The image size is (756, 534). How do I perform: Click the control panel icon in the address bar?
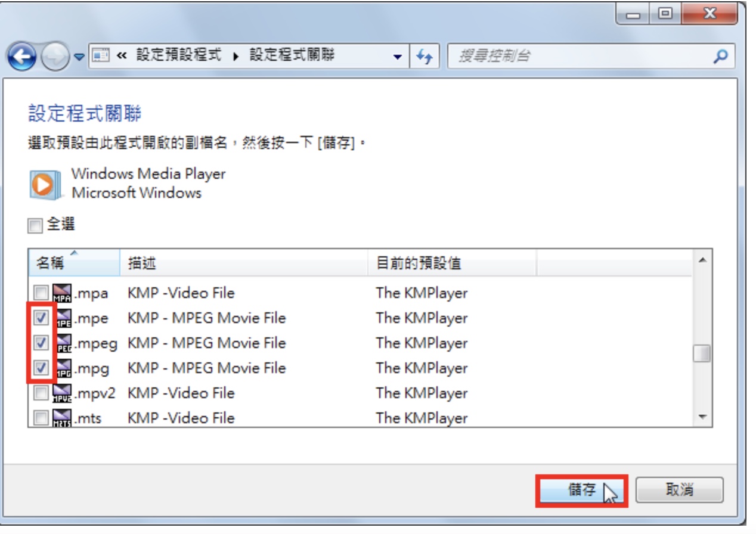click(x=102, y=56)
